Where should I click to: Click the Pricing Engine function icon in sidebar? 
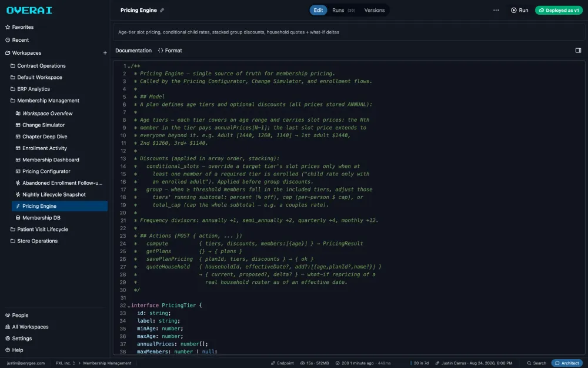(x=18, y=206)
